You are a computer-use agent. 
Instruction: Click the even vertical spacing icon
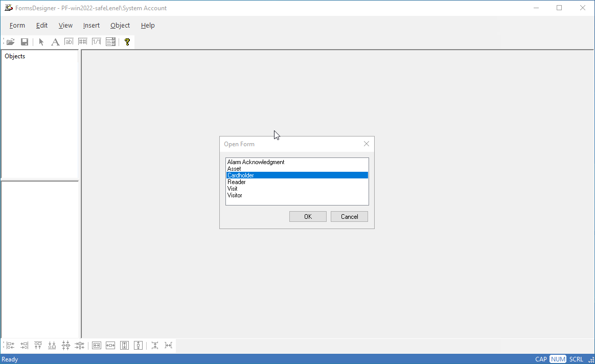[154, 346]
